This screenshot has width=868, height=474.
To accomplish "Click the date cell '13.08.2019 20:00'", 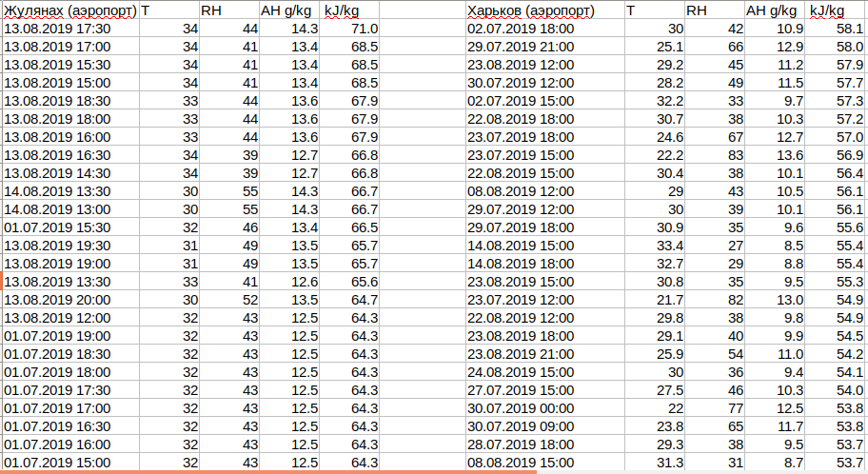I will point(70,300).
